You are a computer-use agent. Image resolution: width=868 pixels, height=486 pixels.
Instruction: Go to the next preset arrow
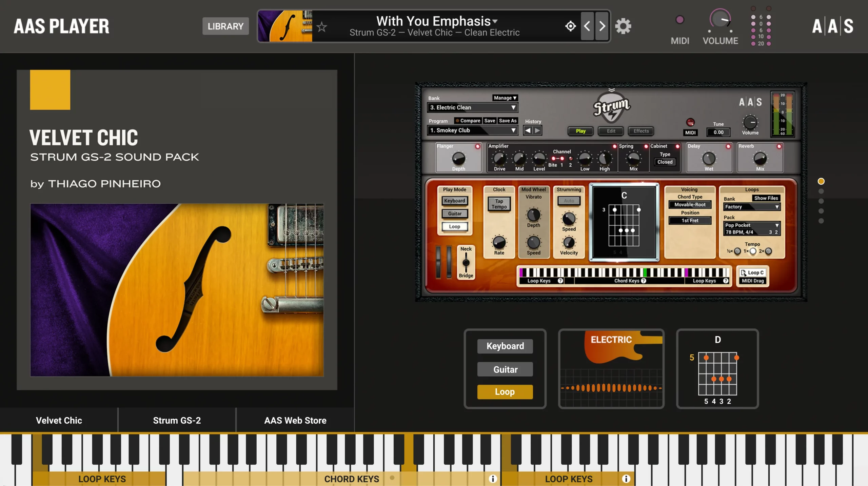click(x=602, y=26)
